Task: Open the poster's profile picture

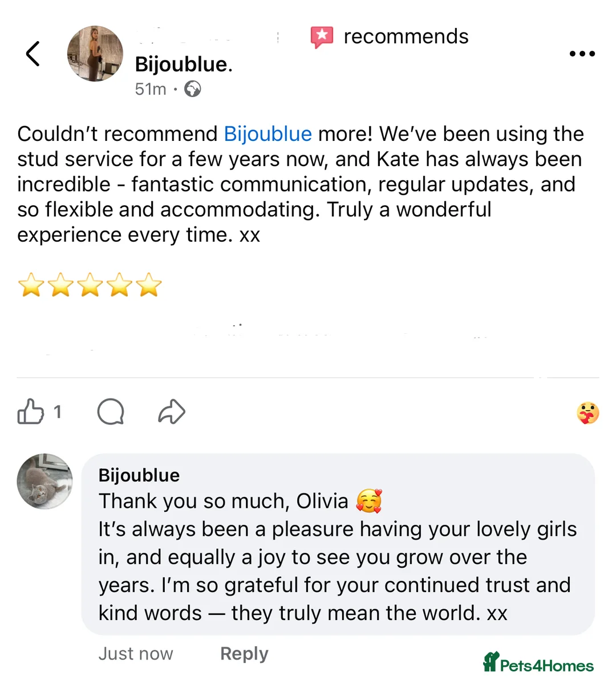Action: (x=95, y=54)
